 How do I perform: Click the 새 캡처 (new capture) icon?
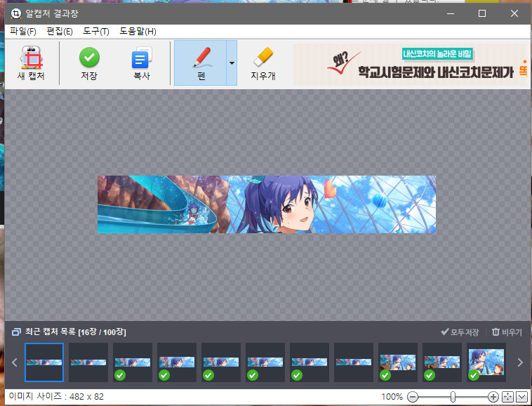click(x=30, y=58)
